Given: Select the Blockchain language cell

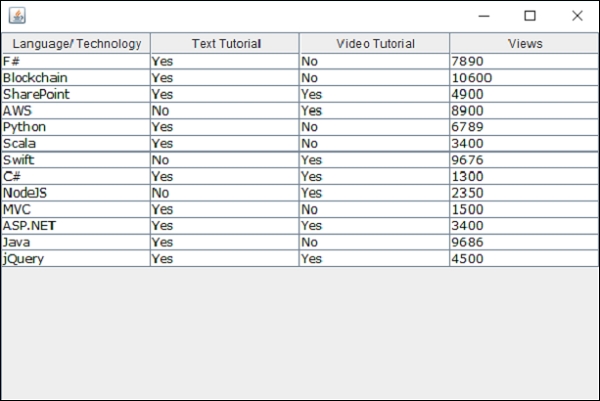Looking at the screenshot, I should pyautogui.click(x=76, y=78).
